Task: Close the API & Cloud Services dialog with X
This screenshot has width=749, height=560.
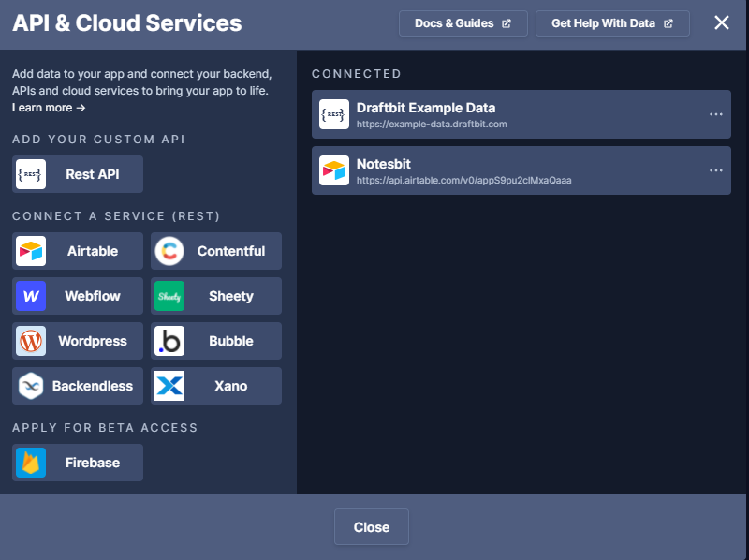Action: (x=721, y=22)
